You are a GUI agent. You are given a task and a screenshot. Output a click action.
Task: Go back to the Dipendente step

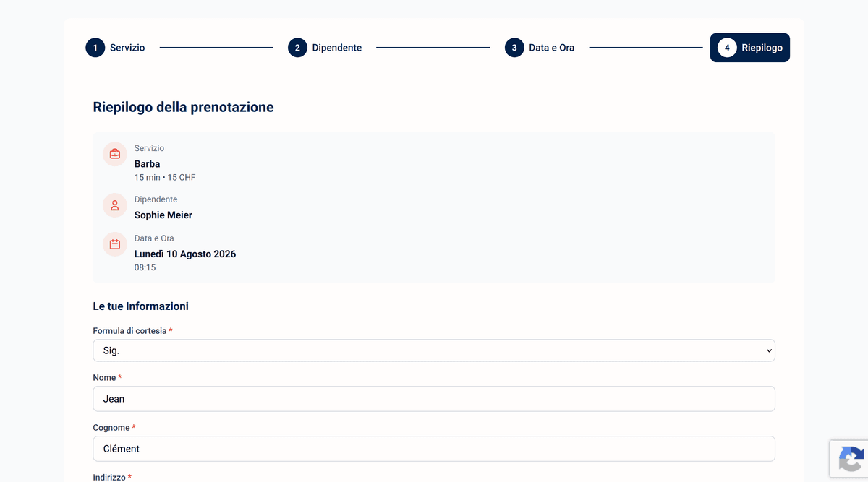[325, 48]
